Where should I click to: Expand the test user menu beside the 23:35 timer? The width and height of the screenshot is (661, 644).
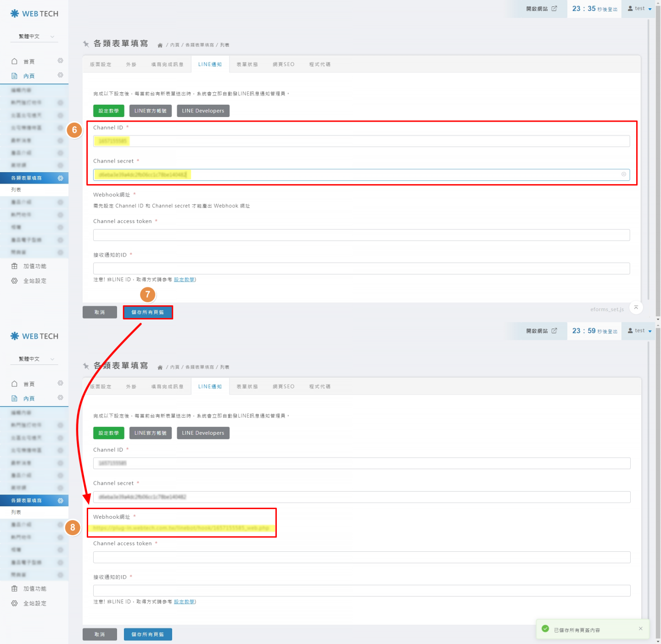coord(640,9)
